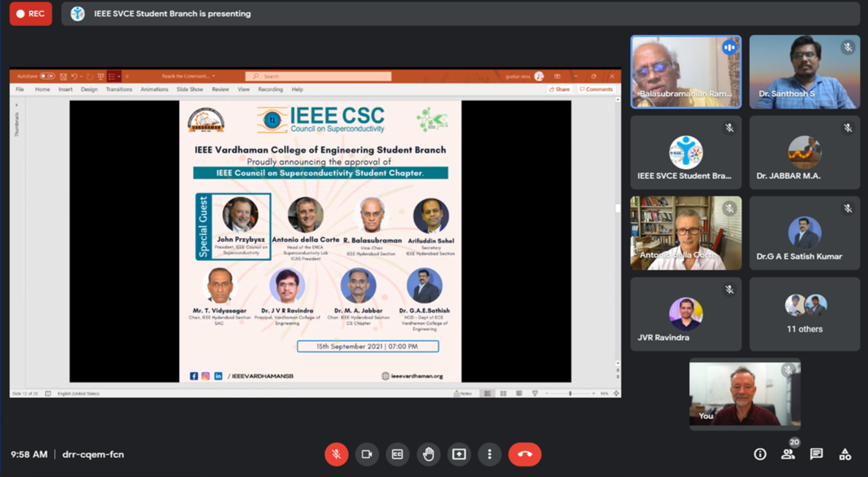Click the guntur renu account avatar
This screenshot has height=477, width=868.
pyautogui.click(x=539, y=76)
